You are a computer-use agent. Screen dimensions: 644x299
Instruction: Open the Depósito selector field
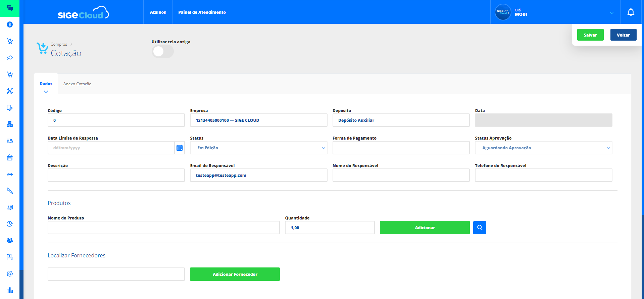tap(401, 120)
